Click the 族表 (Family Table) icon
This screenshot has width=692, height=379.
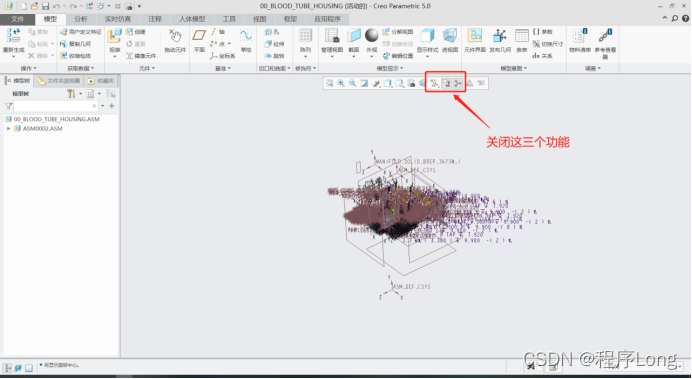coord(522,36)
